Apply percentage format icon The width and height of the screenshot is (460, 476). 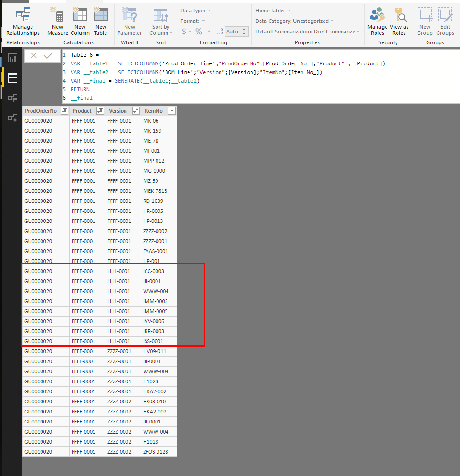(199, 31)
